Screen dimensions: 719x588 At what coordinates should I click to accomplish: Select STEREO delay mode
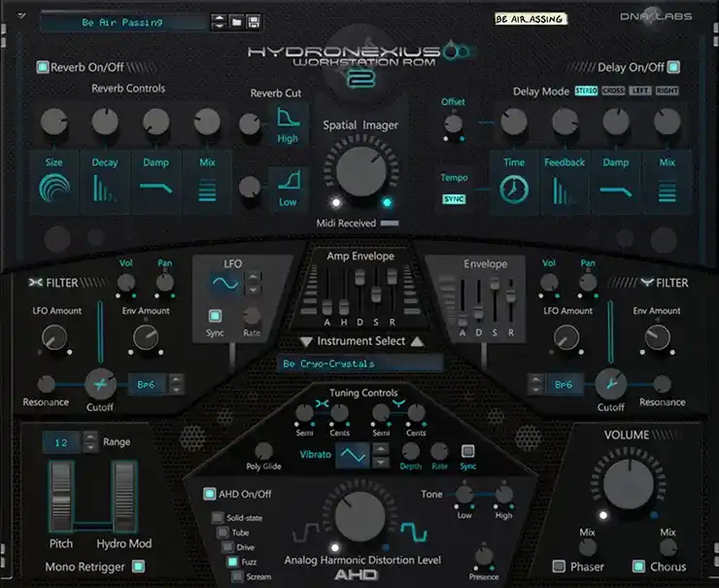tap(586, 90)
